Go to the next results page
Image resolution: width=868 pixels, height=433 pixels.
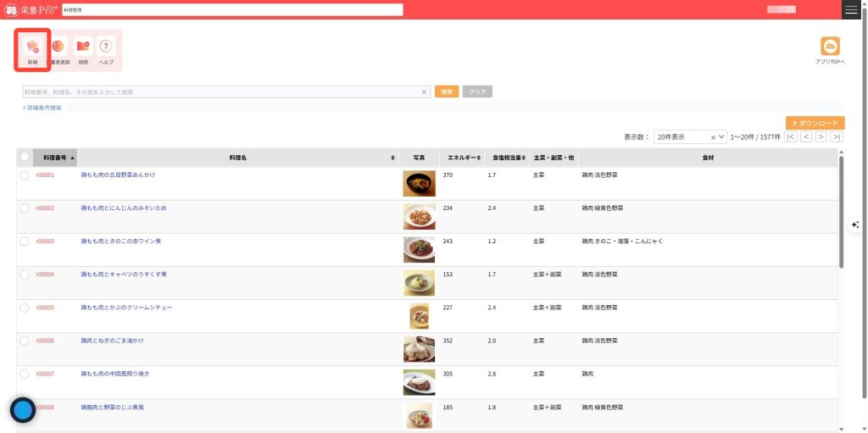[821, 136]
